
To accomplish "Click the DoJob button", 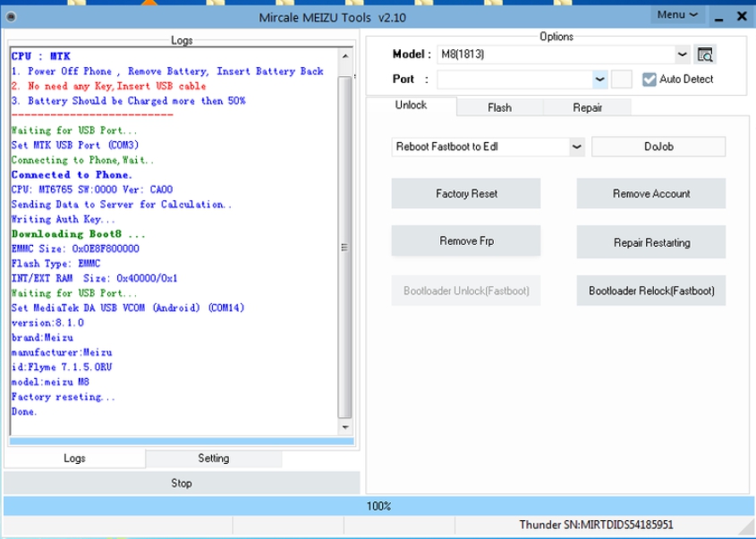I will tap(658, 147).
